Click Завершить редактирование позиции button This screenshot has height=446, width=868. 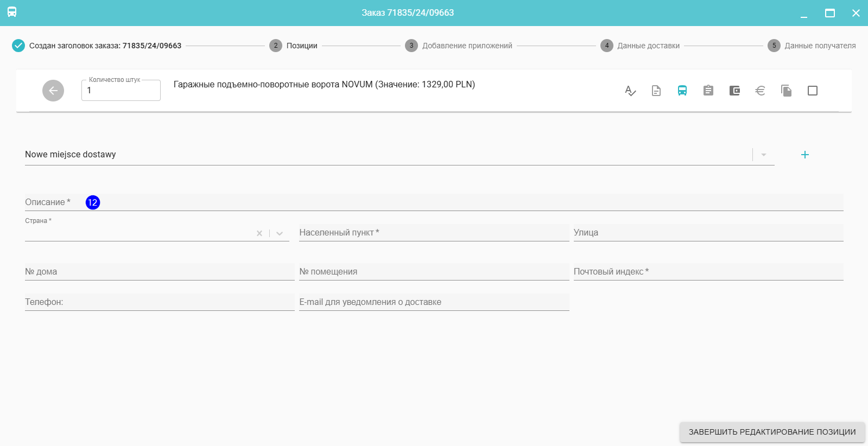tap(772, 432)
